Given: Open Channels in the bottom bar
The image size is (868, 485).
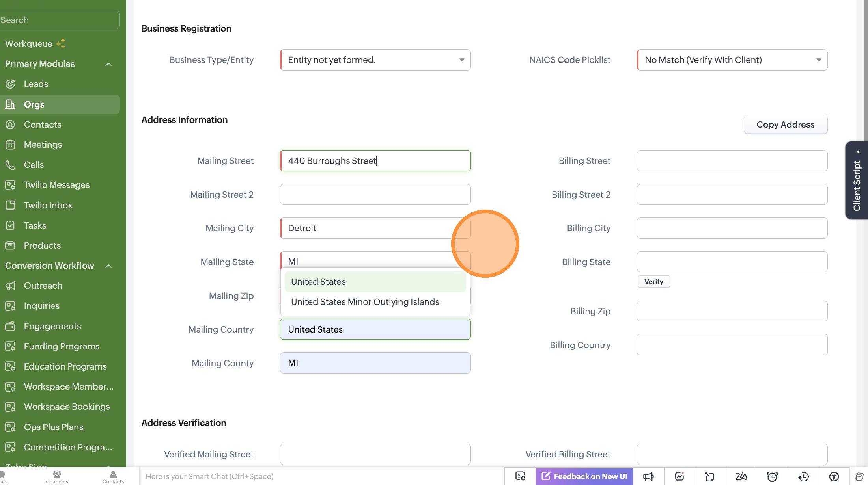Looking at the screenshot, I should pyautogui.click(x=57, y=476).
